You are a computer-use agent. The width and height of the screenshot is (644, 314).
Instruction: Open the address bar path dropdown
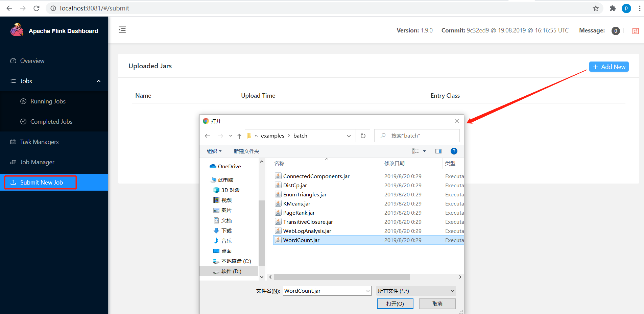349,136
